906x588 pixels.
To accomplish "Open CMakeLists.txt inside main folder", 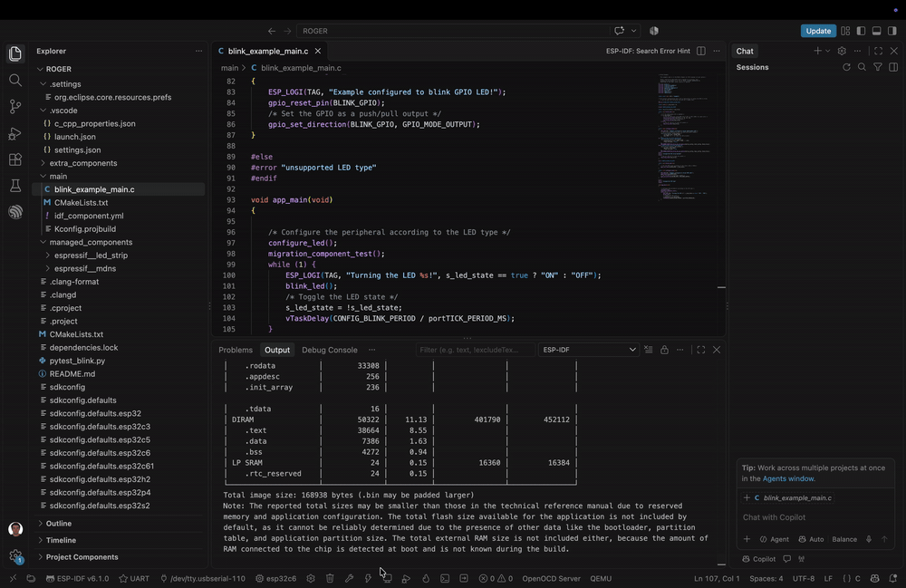I will (81, 202).
